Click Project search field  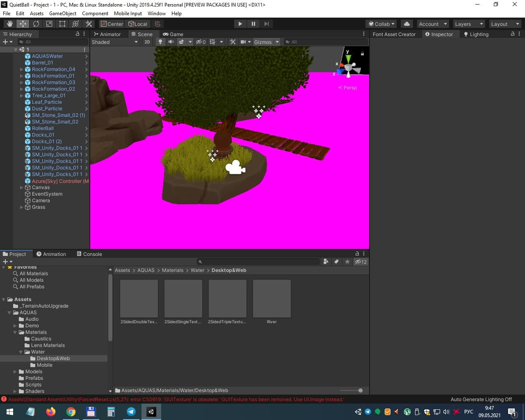pyautogui.click(x=258, y=262)
